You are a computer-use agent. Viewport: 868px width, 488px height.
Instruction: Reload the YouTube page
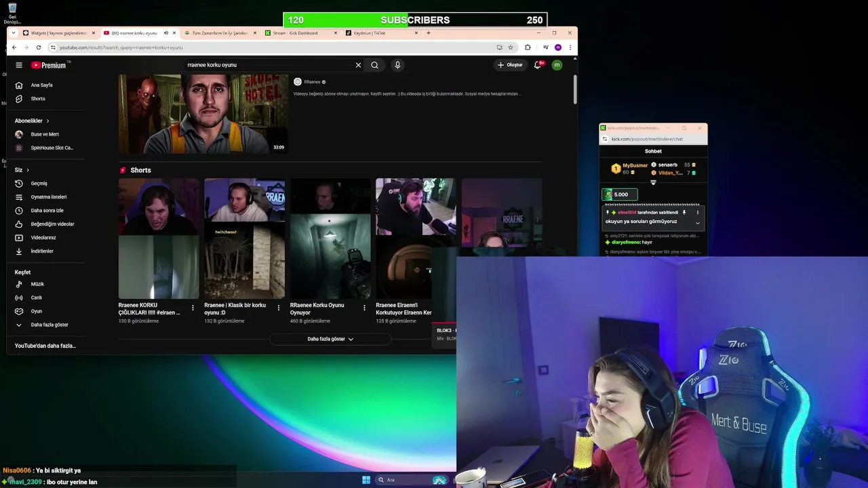(x=38, y=47)
